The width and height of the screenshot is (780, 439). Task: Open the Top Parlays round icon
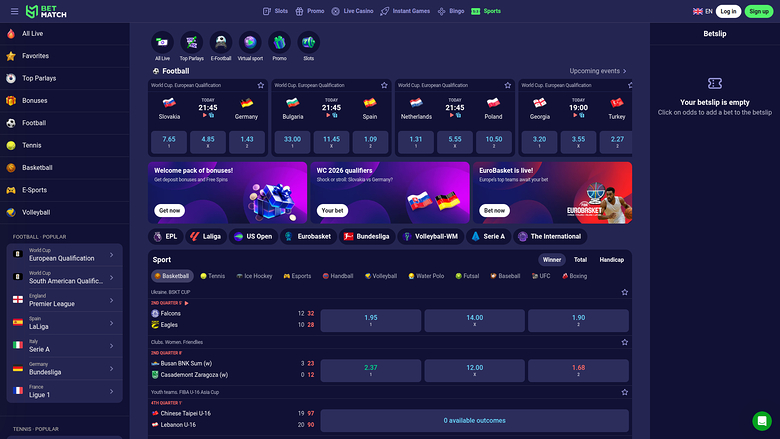pos(192,43)
